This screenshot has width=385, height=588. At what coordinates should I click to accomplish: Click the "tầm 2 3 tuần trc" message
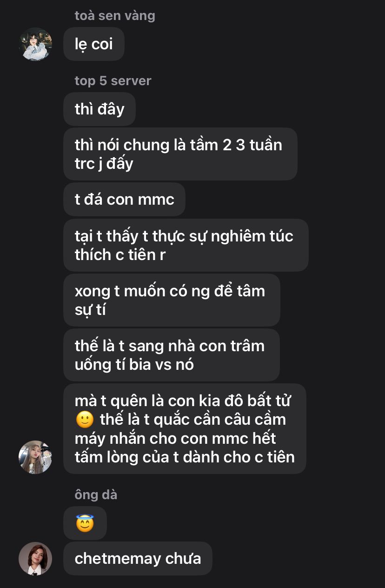(180, 154)
